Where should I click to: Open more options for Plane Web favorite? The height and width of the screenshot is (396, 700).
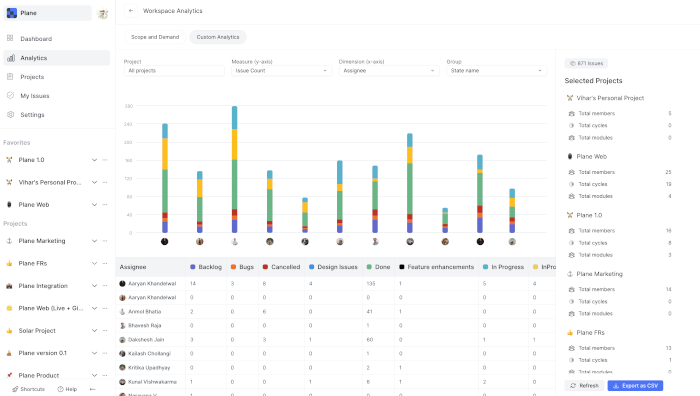(105, 204)
